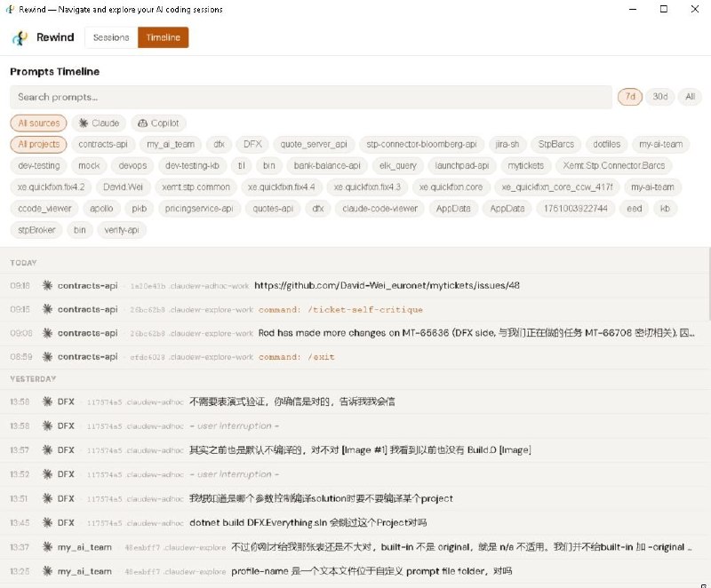Choose the bank-balance-api project chip
The width and height of the screenshot is (711, 588).
point(327,166)
